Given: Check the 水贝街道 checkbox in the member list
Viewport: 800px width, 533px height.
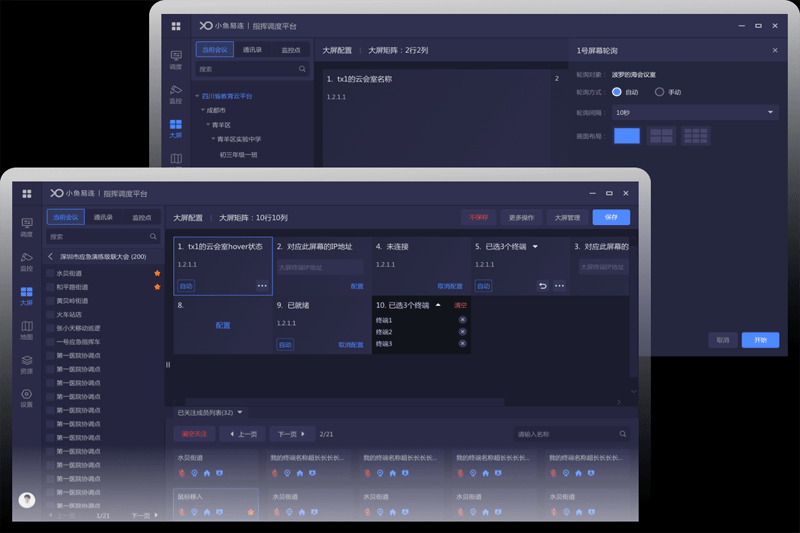Looking at the screenshot, I should coord(51,273).
